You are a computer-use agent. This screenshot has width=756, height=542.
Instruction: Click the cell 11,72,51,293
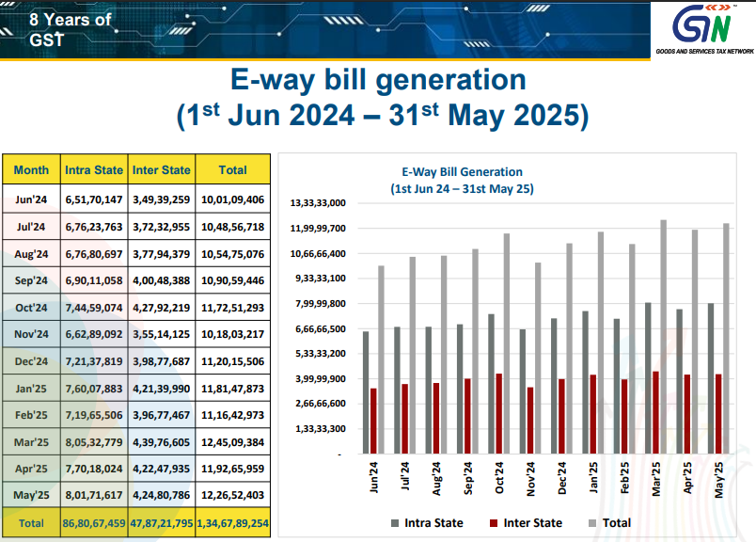coord(233,308)
